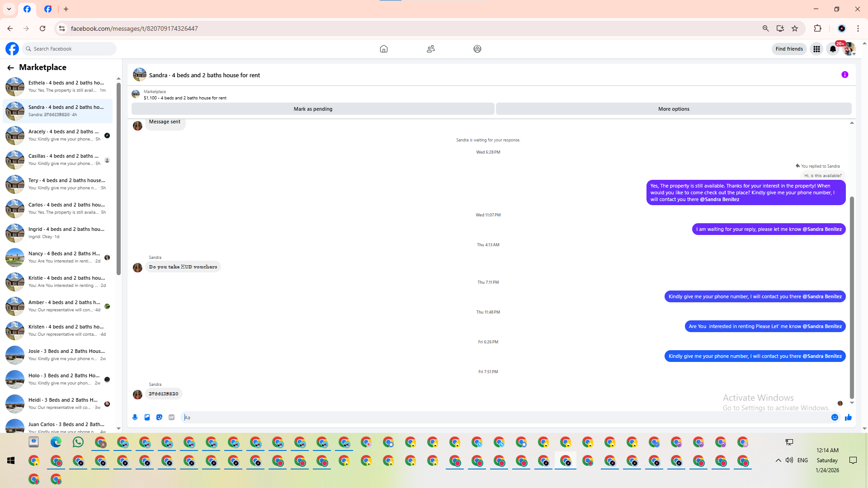This screenshot has height=488, width=868.
Task: Click Find friends button
Action: tap(789, 49)
